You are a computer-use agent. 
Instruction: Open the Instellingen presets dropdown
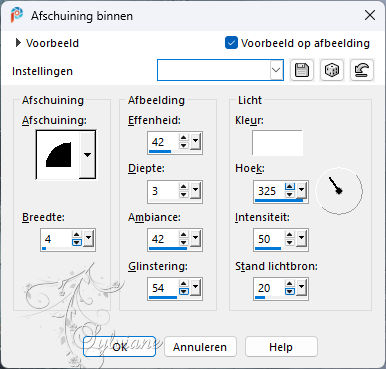pos(276,70)
